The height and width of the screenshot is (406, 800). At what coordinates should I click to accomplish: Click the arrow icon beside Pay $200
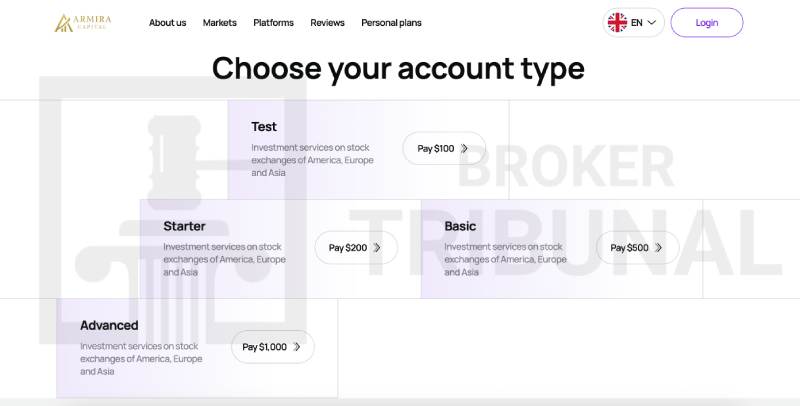(x=377, y=248)
